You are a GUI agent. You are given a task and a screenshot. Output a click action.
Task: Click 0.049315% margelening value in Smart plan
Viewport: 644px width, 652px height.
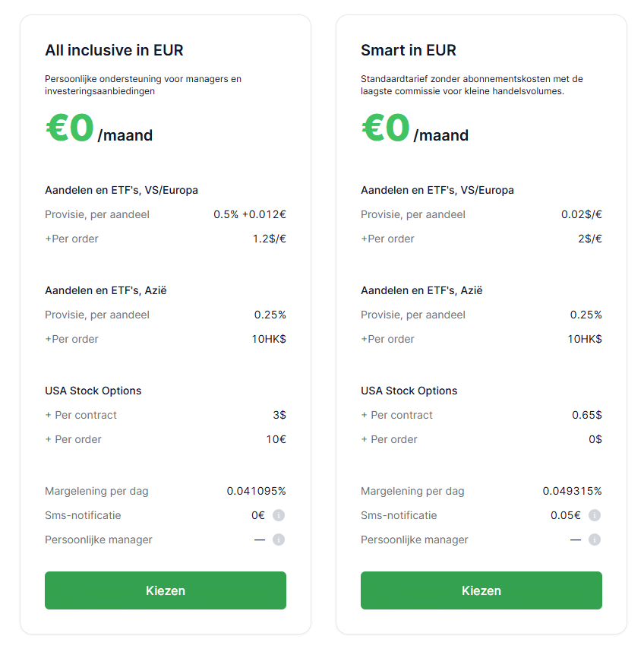pyautogui.click(x=572, y=491)
